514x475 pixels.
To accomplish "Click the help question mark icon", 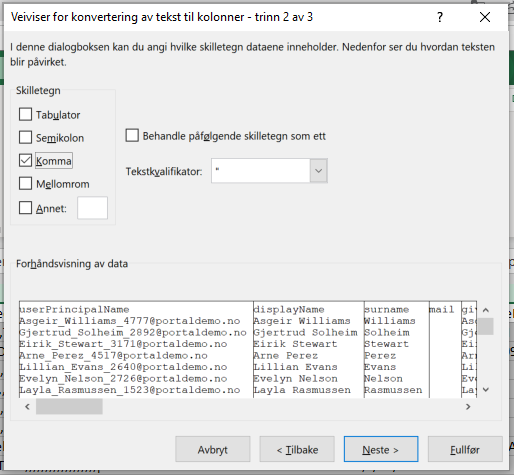I will [x=440, y=17].
